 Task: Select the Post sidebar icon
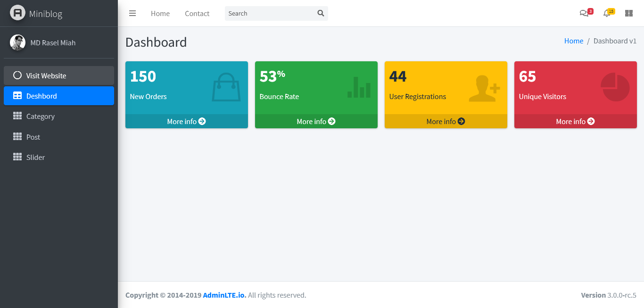coord(17,136)
